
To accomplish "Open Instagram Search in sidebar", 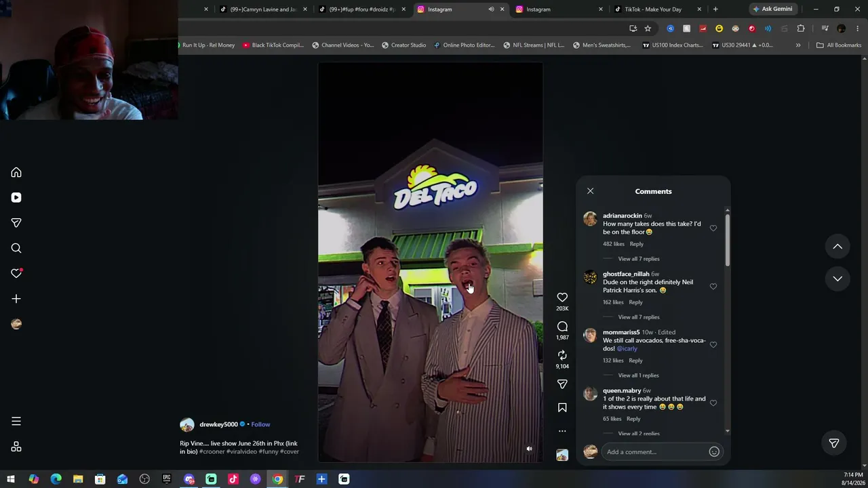I will (16, 248).
